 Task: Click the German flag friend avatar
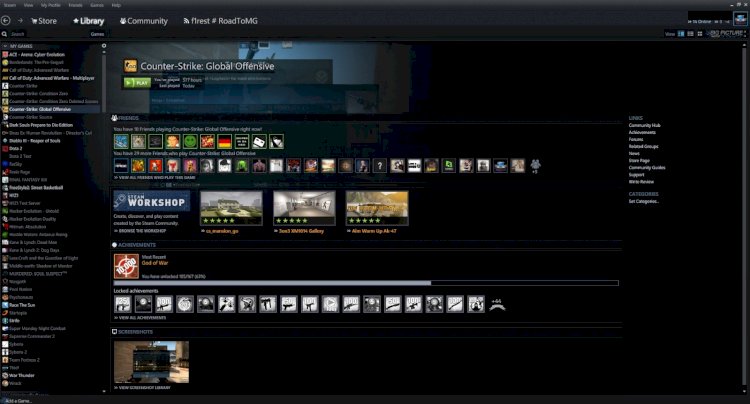(x=224, y=142)
